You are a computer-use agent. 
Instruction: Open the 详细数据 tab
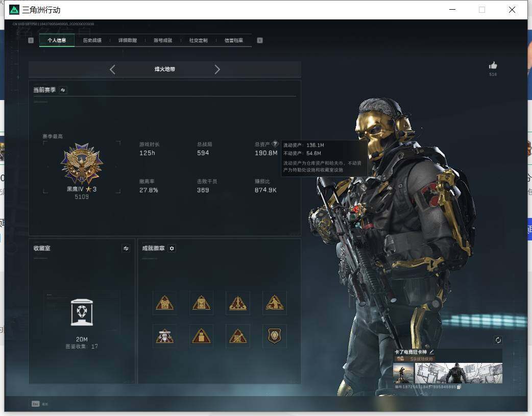click(x=128, y=40)
